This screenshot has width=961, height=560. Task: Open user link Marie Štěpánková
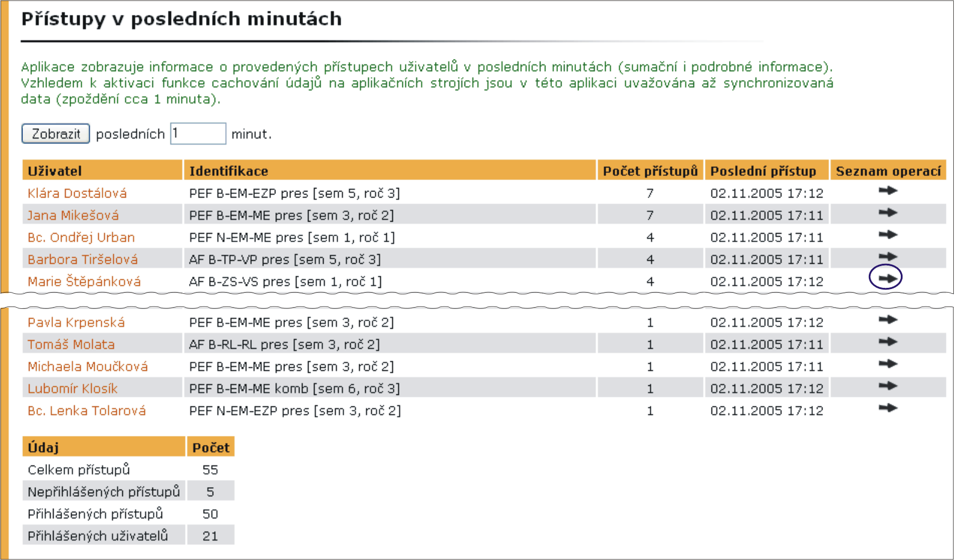[84, 281]
